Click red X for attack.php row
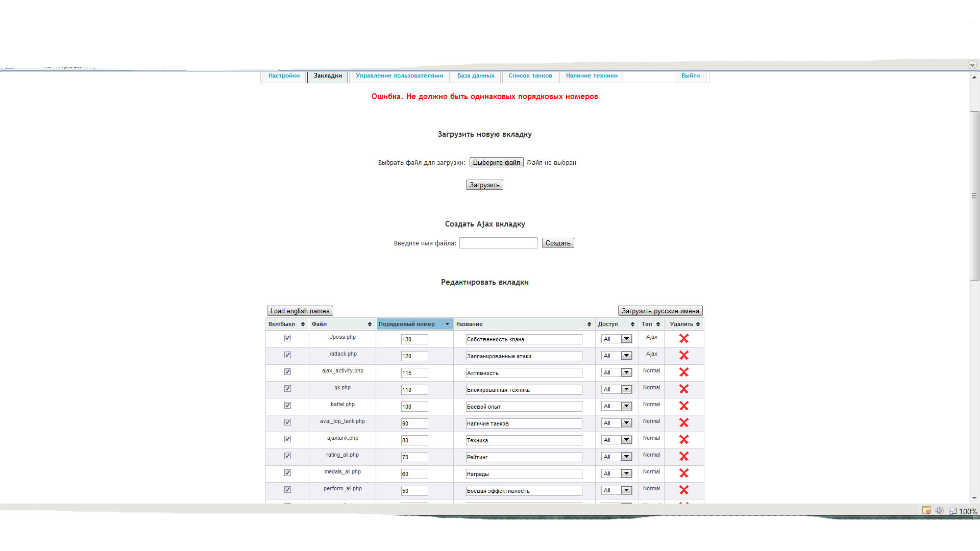 click(684, 356)
